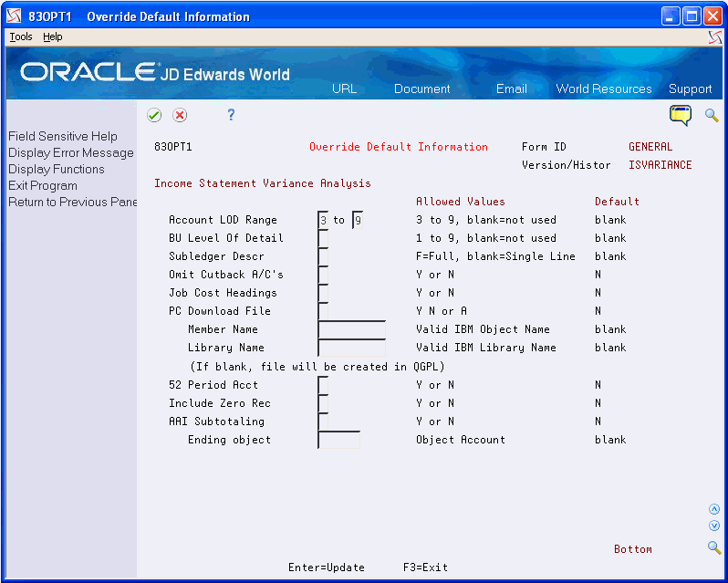Click the JD Edwards icon on menu bar right
This screenshot has height=583, width=728.
pos(715,37)
